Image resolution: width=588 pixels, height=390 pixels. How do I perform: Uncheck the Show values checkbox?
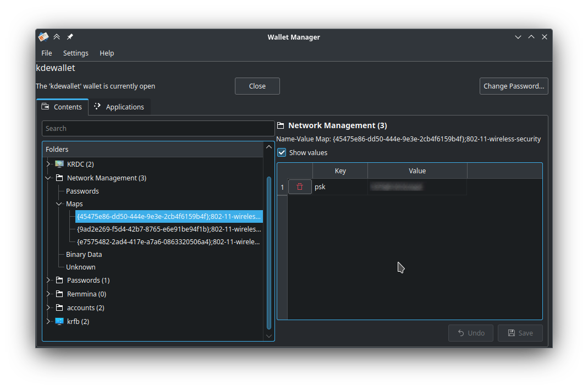click(282, 152)
